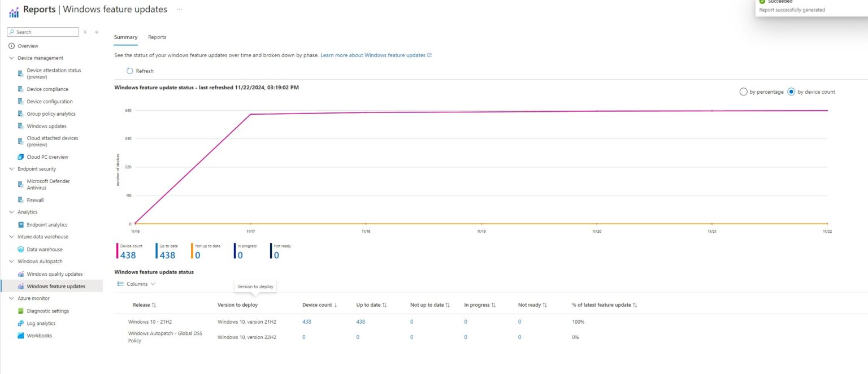Switch to the Reports tab

tap(157, 37)
